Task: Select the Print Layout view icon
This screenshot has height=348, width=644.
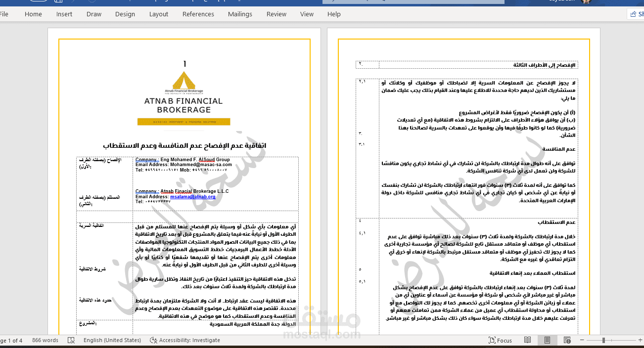Action: click(x=547, y=340)
